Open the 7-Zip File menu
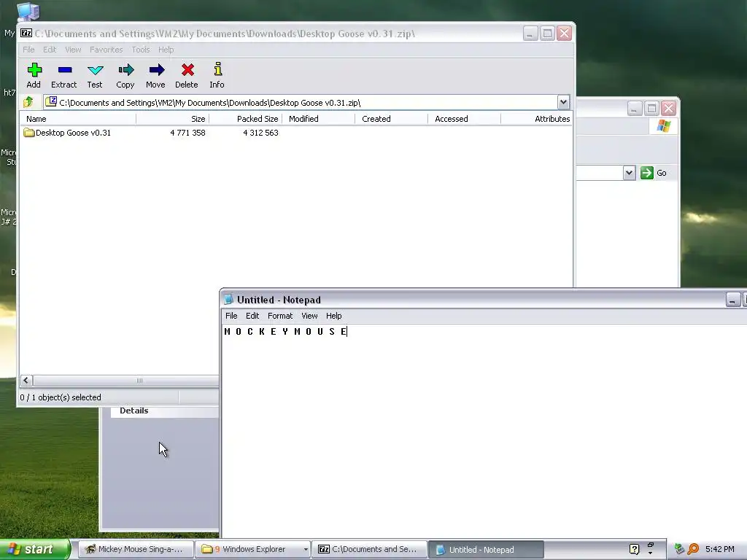The height and width of the screenshot is (560, 747). [28, 50]
